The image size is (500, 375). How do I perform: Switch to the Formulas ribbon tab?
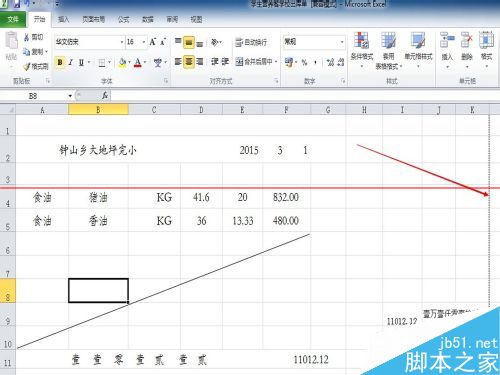pyautogui.click(x=123, y=20)
